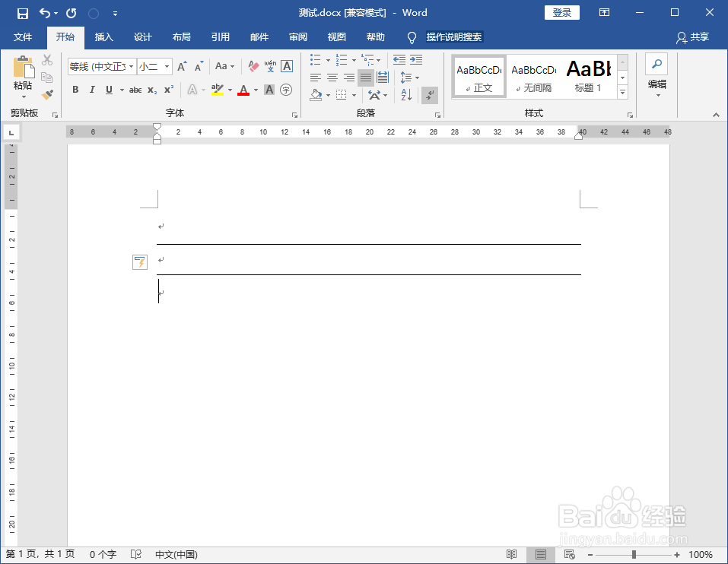728x564 pixels.
Task: Apply text effects and typography
Action: pyautogui.click(x=192, y=90)
